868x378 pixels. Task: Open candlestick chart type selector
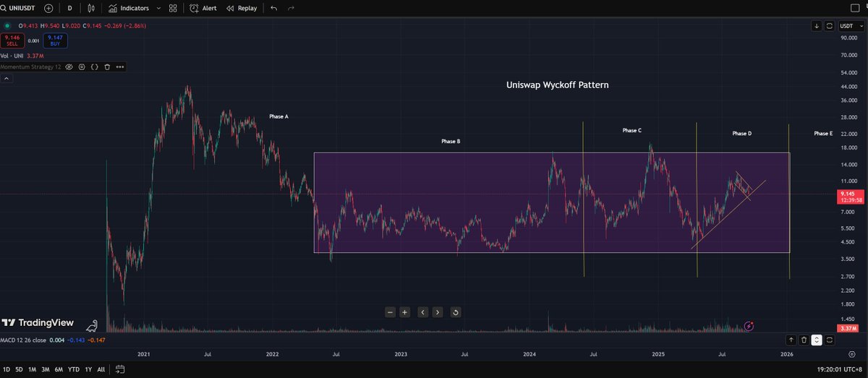(90, 8)
